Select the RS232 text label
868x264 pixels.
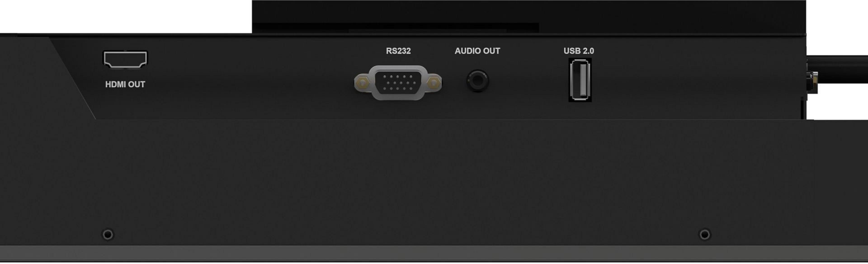pos(398,51)
